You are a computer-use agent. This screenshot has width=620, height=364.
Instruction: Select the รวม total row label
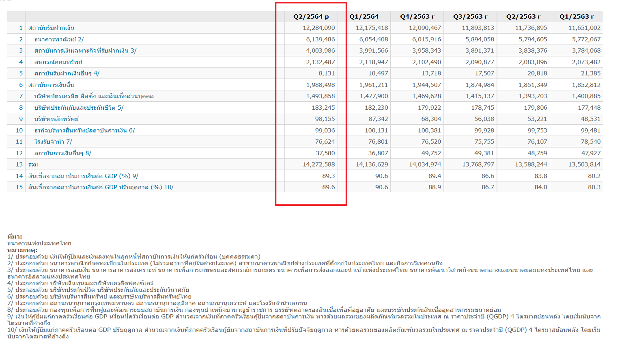[33, 164]
